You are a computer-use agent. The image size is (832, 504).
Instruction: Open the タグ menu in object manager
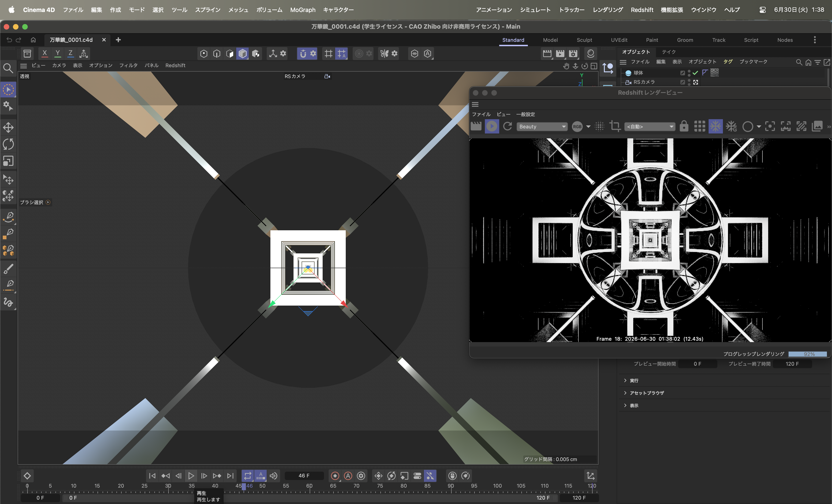tap(728, 62)
